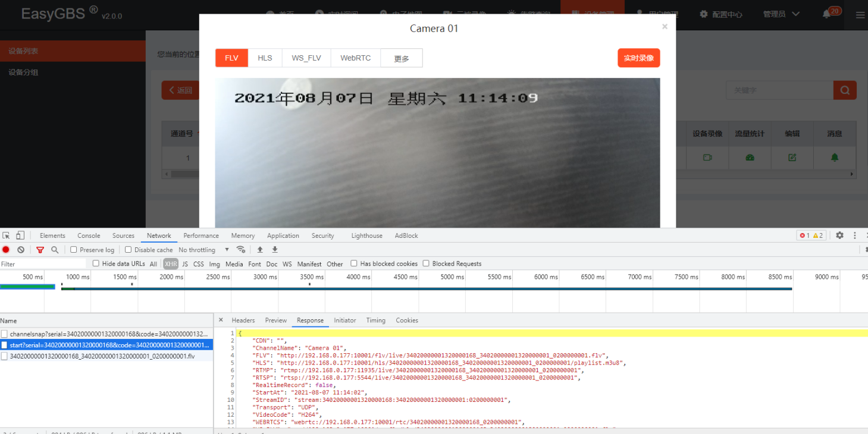Click the 关键字 keyword search field
This screenshot has width=868, height=434.
pyautogui.click(x=779, y=90)
